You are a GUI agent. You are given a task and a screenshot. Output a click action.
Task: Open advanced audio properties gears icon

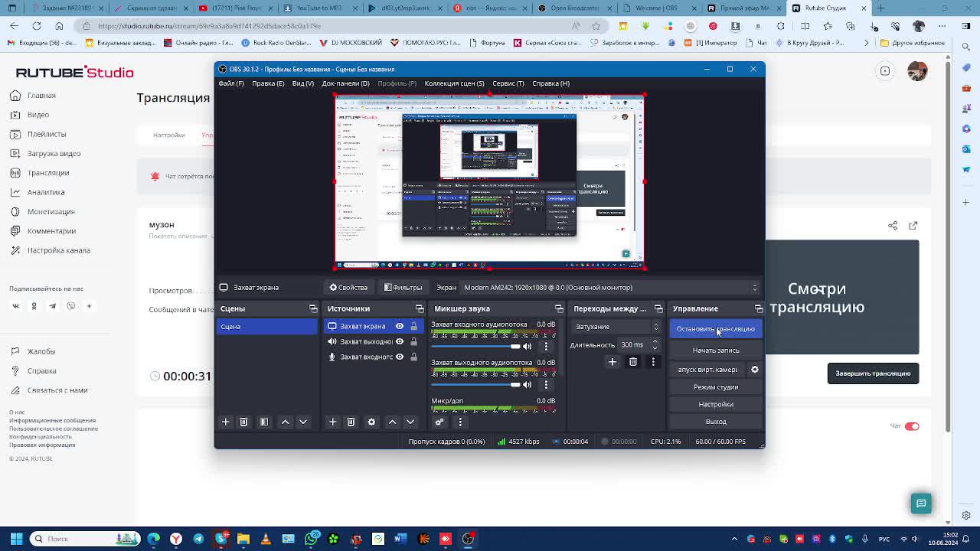(x=439, y=422)
